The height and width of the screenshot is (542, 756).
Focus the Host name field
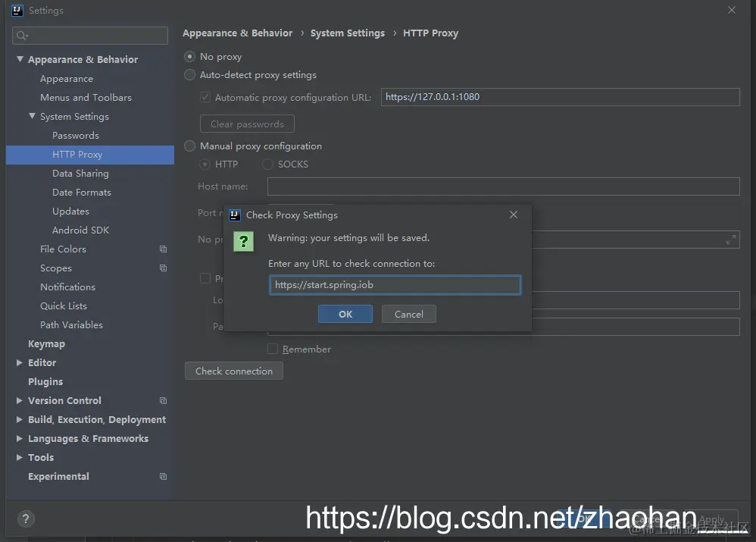click(503, 186)
